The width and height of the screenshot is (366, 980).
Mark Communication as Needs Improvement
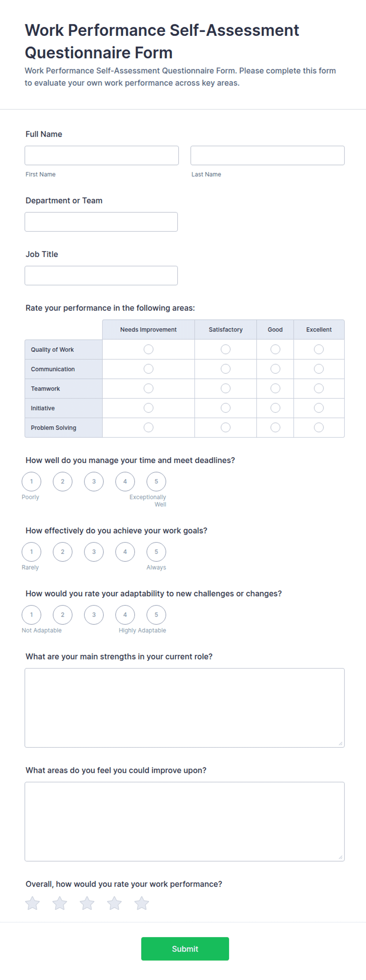(148, 369)
